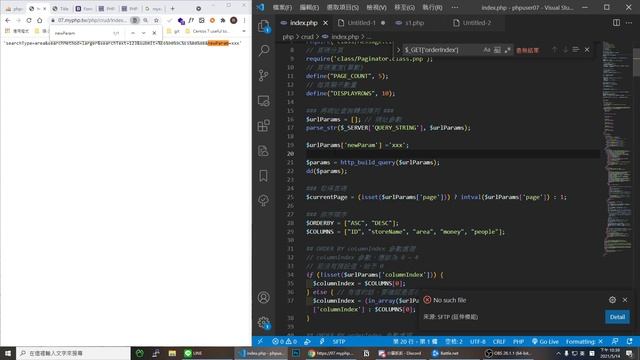Click the feedback icon in the status bar
640x360 pixels.
[615, 341]
